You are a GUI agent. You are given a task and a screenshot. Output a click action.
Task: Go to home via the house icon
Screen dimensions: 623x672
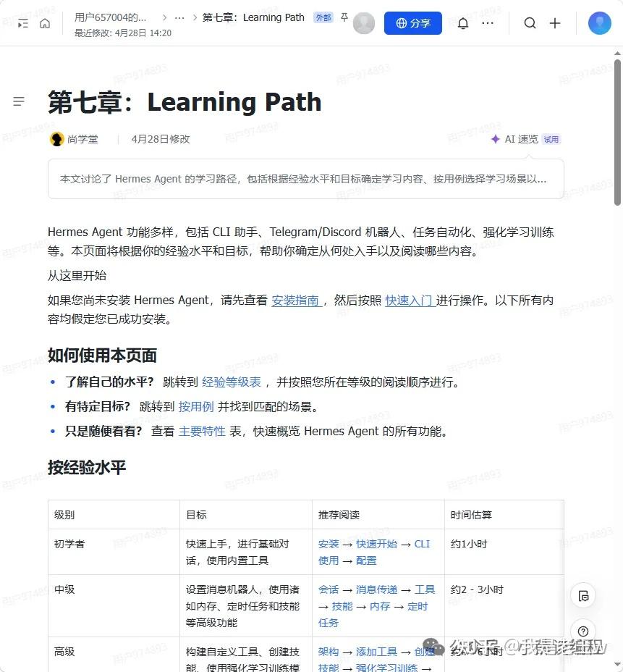[45, 23]
